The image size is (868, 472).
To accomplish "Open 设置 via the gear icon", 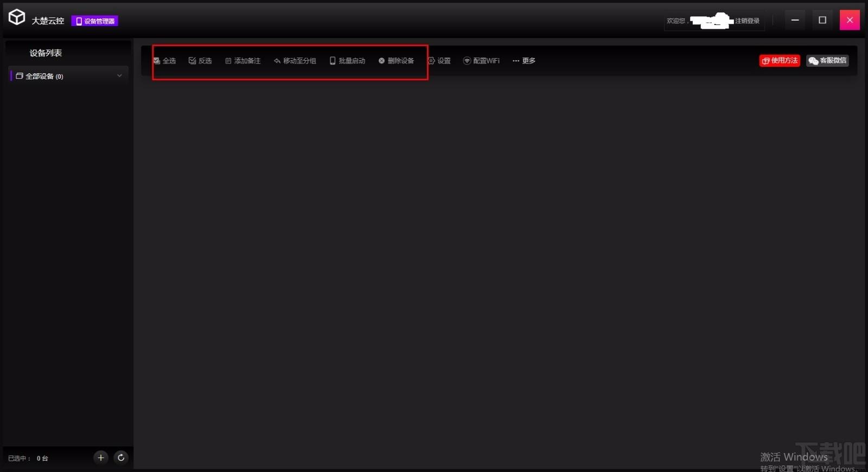I will (x=432, y=61).
